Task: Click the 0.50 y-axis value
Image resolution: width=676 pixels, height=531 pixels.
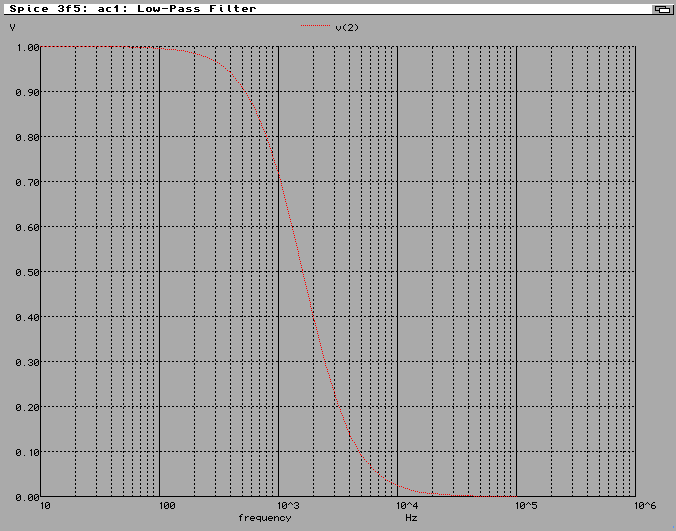Action: [x=28, y=272]
